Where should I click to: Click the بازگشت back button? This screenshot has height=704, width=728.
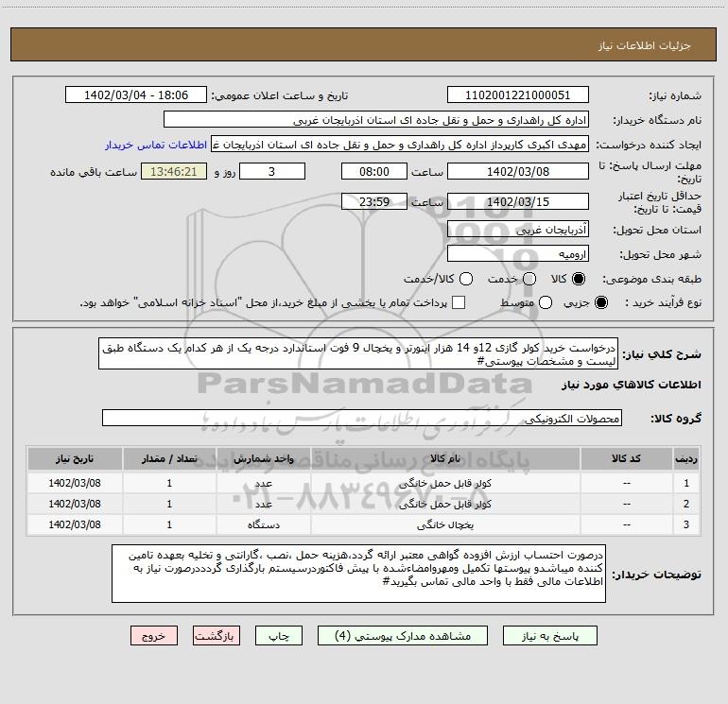217,636
